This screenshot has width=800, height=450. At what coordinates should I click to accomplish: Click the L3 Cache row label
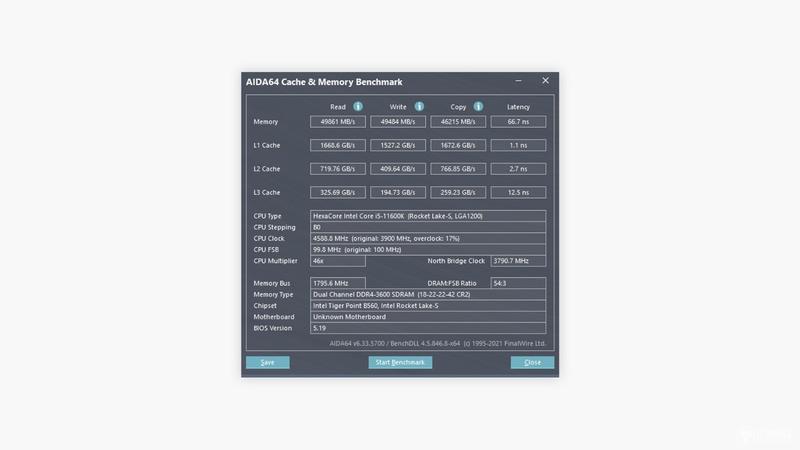[267, 192]
